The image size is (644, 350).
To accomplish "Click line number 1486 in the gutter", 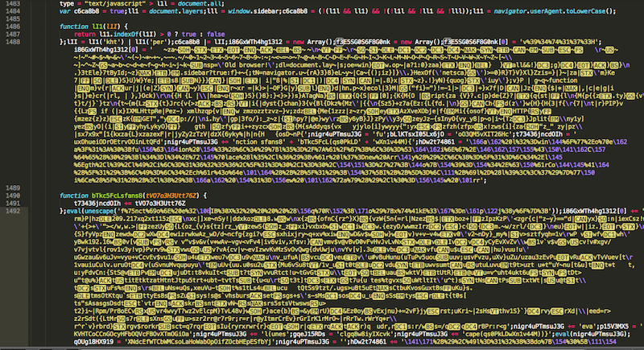I will [x=13, y=27].
